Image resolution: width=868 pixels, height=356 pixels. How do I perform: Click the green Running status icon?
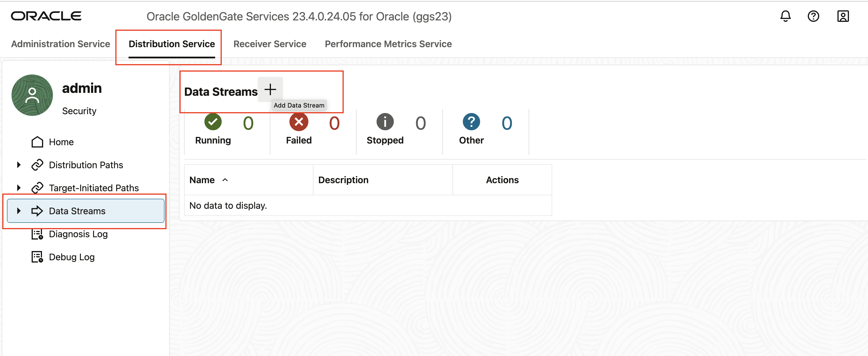tap(213, 122)
